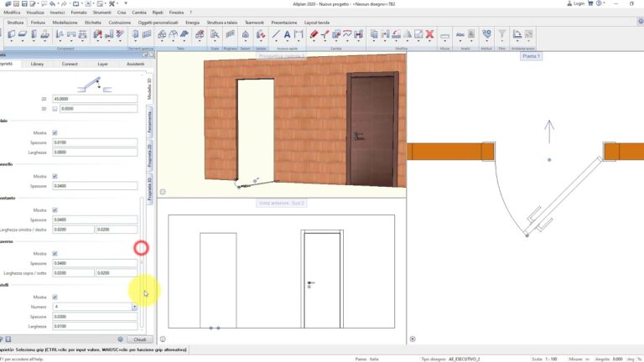Image resolution: width=644 pixels, height=362 pixels.
Task: Toggle the 3D angle checkbox
Action: pyautogui.click(x=55, y=109)
